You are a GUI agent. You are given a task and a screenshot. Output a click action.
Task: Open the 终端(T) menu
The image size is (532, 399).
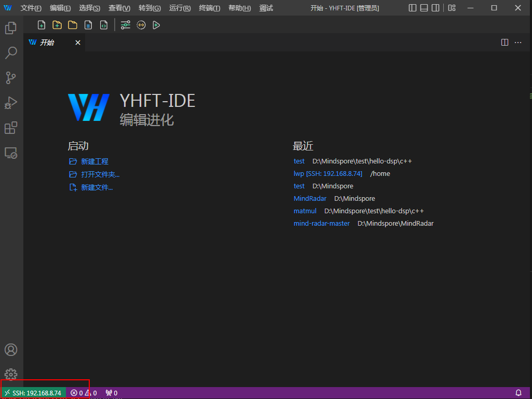click(210, 8)
